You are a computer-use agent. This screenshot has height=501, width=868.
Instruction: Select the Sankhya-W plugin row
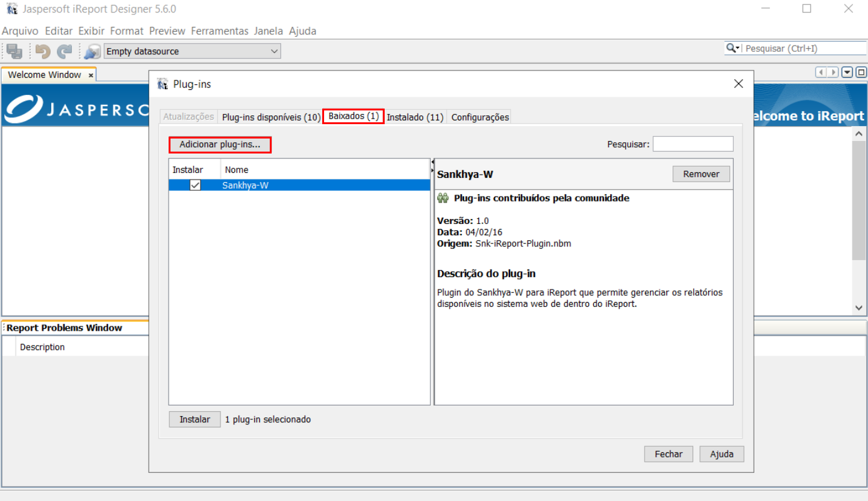[300, 185]
